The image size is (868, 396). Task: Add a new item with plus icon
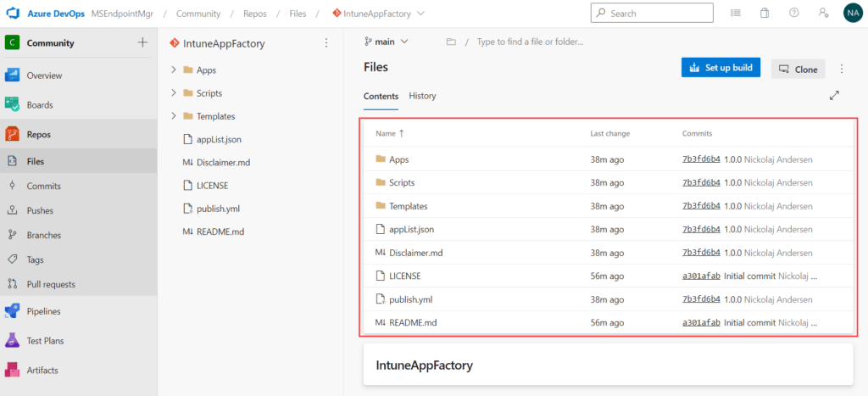[x=142, y=42]
